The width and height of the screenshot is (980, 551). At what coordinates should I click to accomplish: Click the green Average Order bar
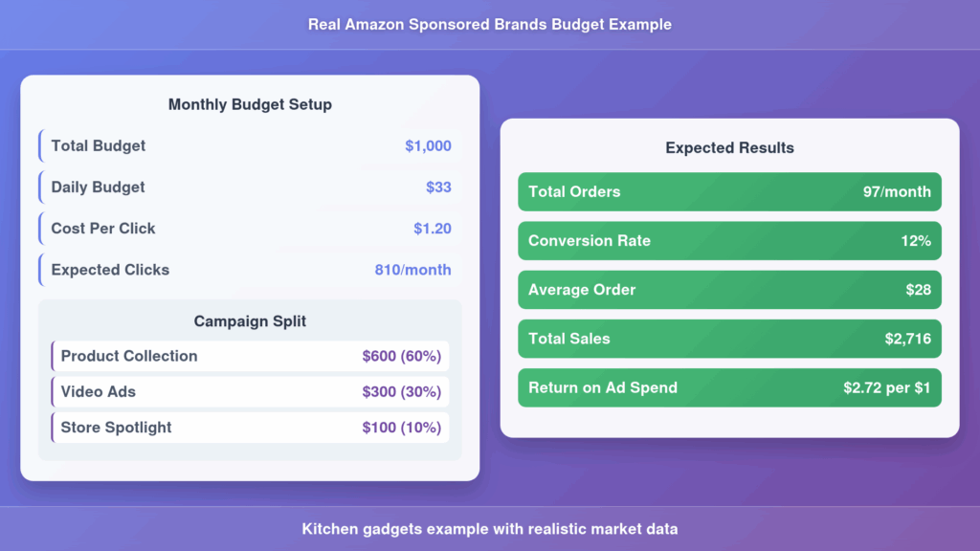click(729, 290)
